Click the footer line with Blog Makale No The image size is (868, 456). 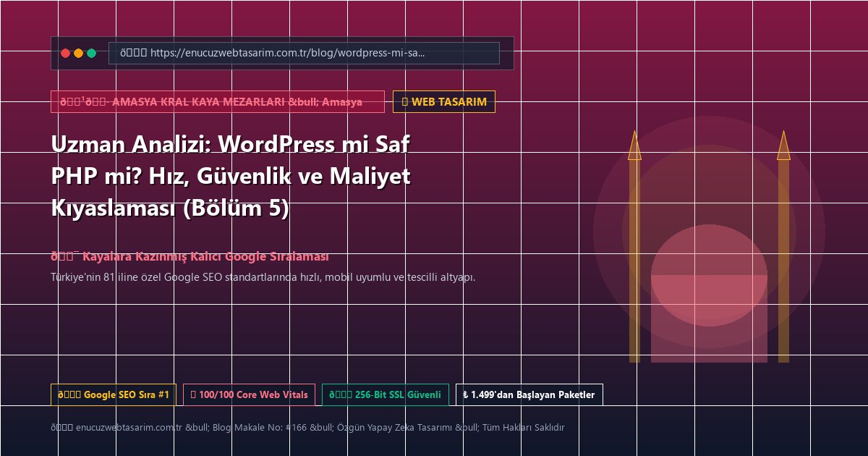click(x=307, y=427)
